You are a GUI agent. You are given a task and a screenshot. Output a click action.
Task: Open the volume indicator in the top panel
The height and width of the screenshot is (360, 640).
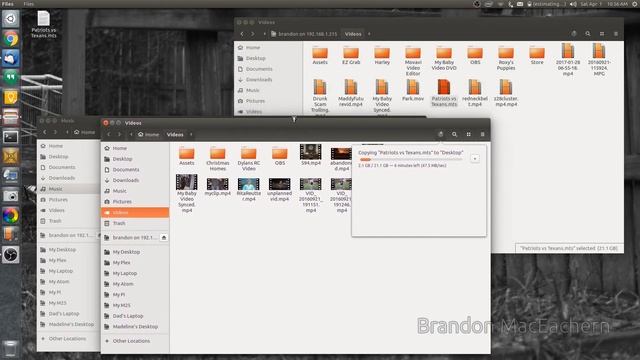tap(573, 4)
